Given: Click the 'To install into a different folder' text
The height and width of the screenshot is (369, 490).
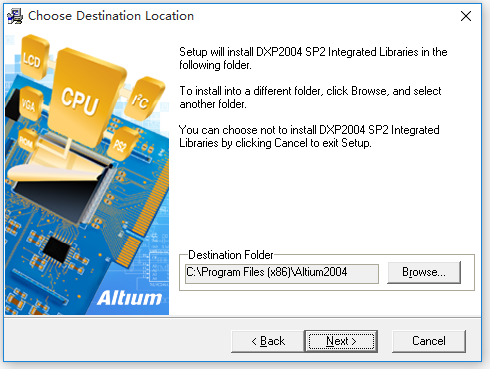Looking at the screenshot, I should [310, 97].
